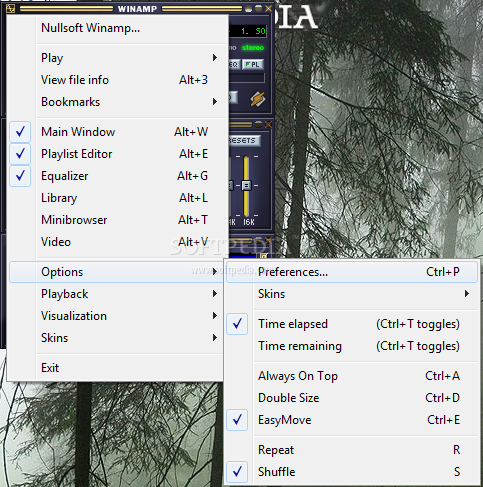Image resolution: width=483 pixels, height=487 pixels.
Task: Expand the Play submenu arrow
Action: (215, 58)
